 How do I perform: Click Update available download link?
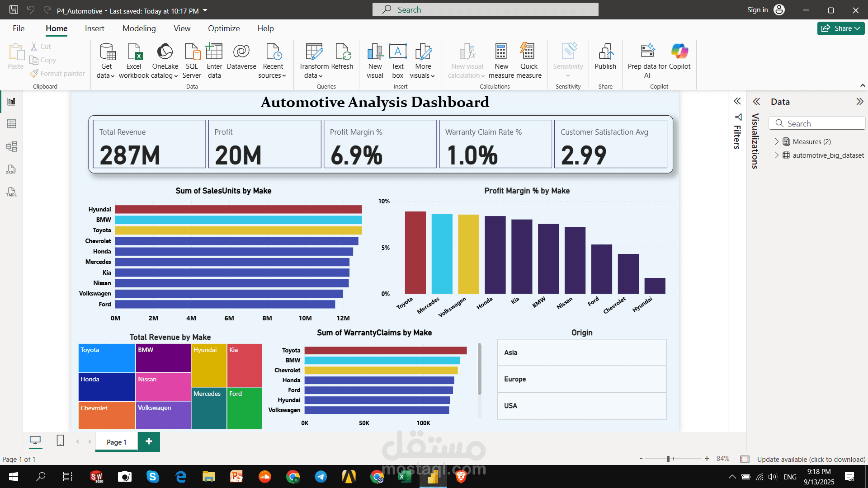point(811,459)
